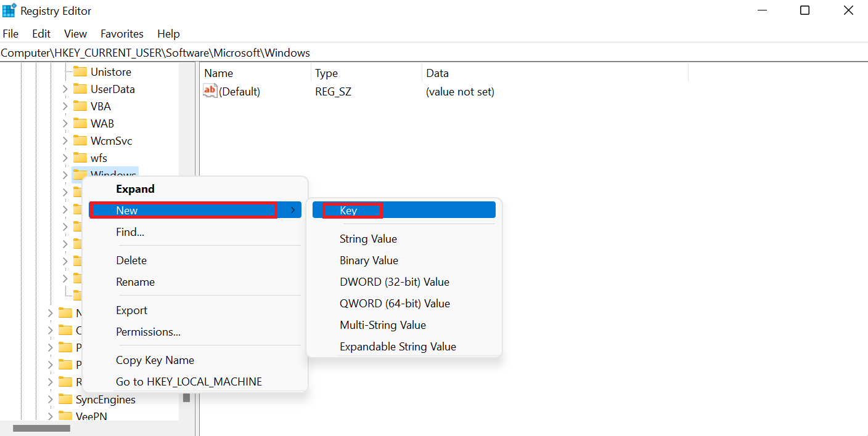Click the wfs folder icon
The image size is (868, 436).
pos(80,158)
